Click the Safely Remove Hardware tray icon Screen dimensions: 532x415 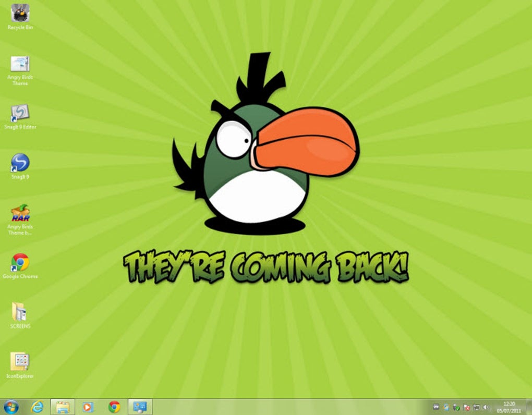point(456,407)
